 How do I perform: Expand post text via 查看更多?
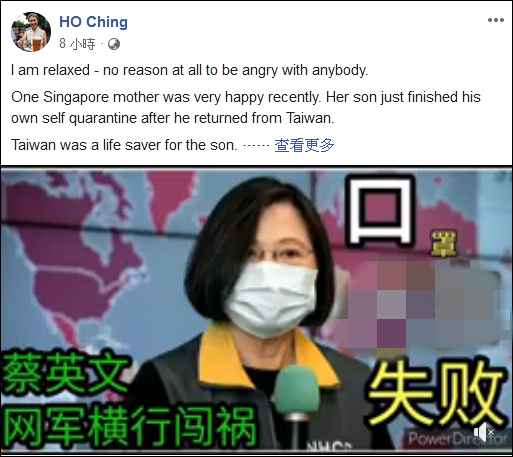point(304,145)
